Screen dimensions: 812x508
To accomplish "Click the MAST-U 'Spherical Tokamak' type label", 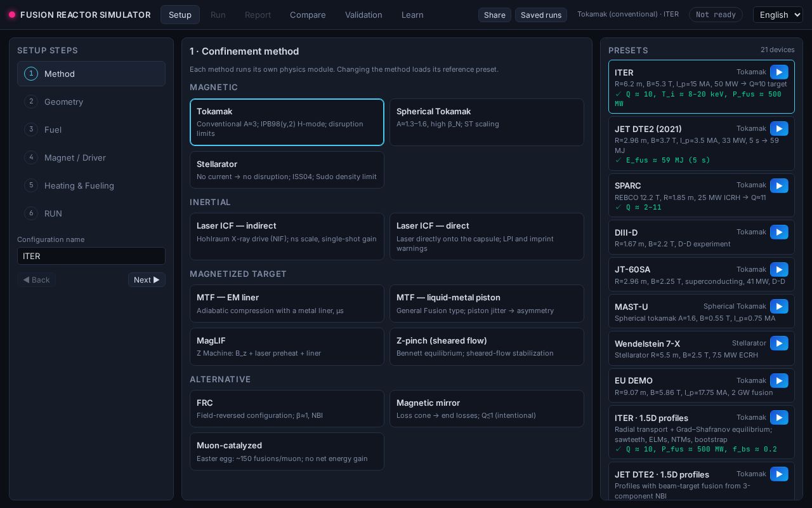I will click(735, 306).
